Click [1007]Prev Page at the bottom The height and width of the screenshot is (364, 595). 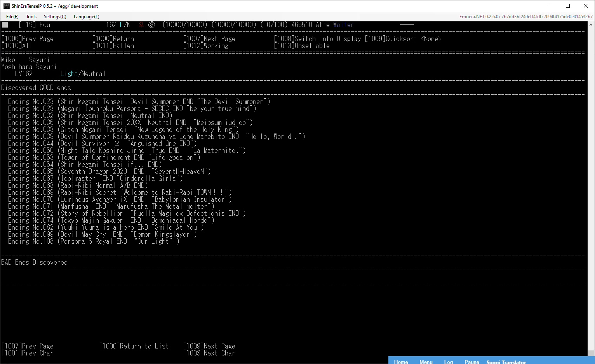tap(28, 346)
